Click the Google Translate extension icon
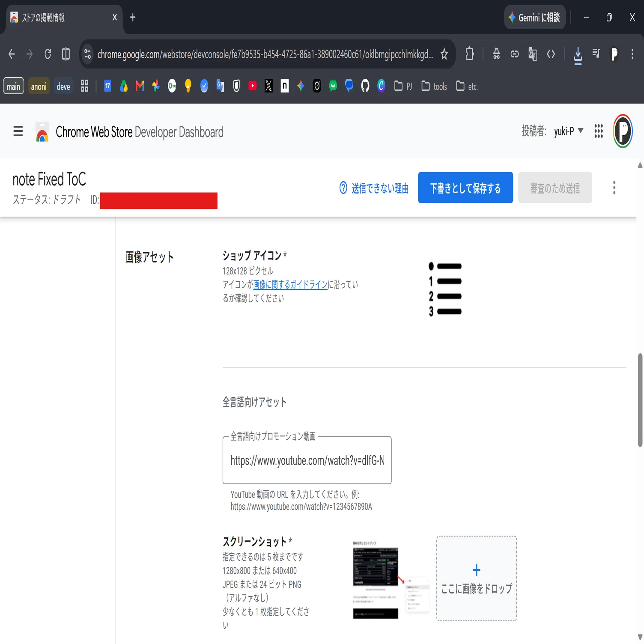The width and height of the screenshot is (644, 644). (x=533, y=54)
